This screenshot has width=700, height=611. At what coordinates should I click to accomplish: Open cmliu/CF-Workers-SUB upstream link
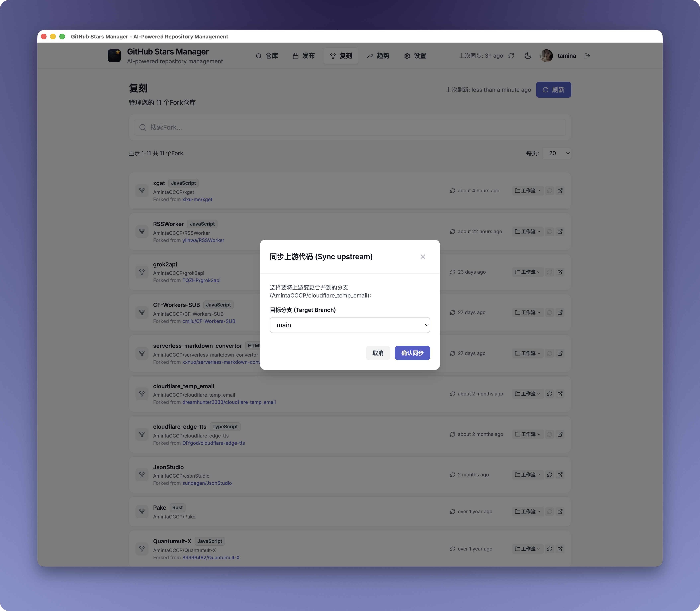(x=209, y=321)
